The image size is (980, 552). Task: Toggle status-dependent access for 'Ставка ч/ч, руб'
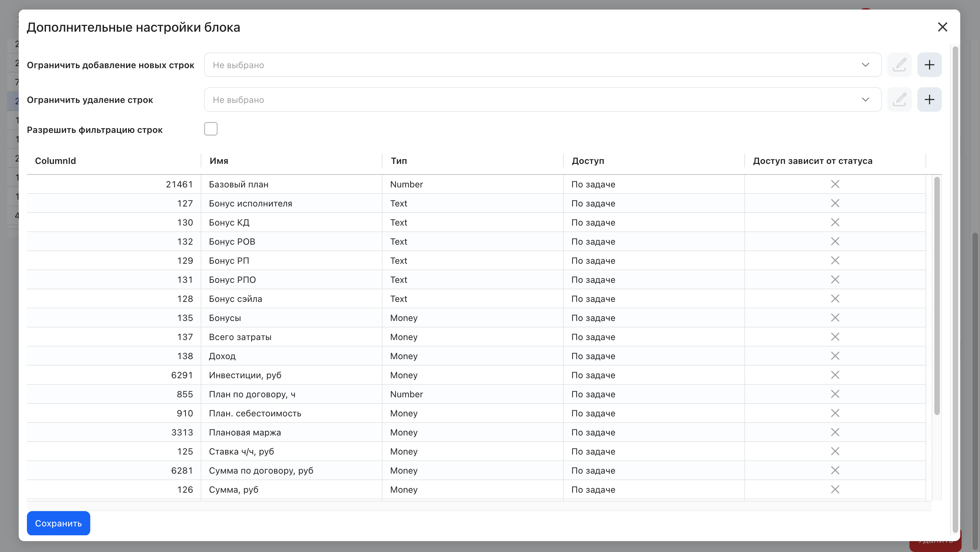pyautogui.click(x=835, y=451)
